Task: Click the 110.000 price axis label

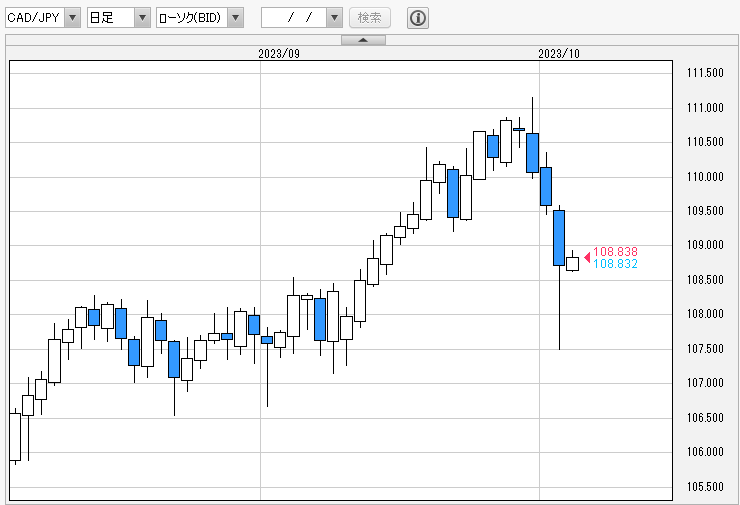Action: point(705,177)
